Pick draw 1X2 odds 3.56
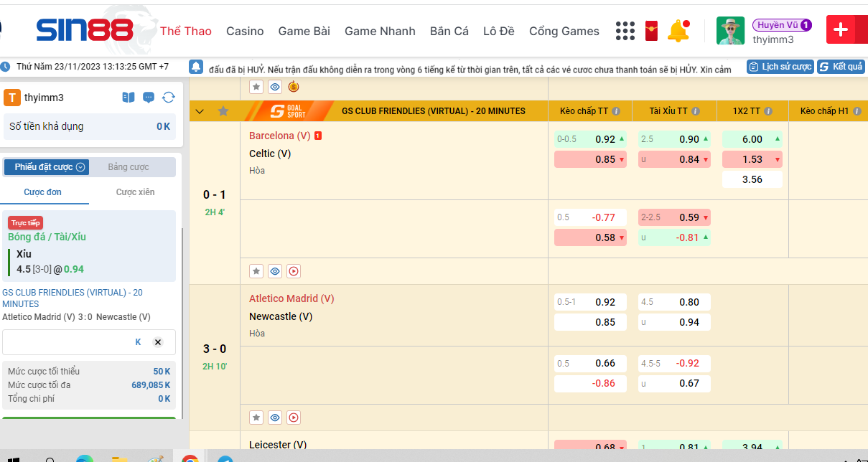868x462 pixels. (x=752, y=179)
